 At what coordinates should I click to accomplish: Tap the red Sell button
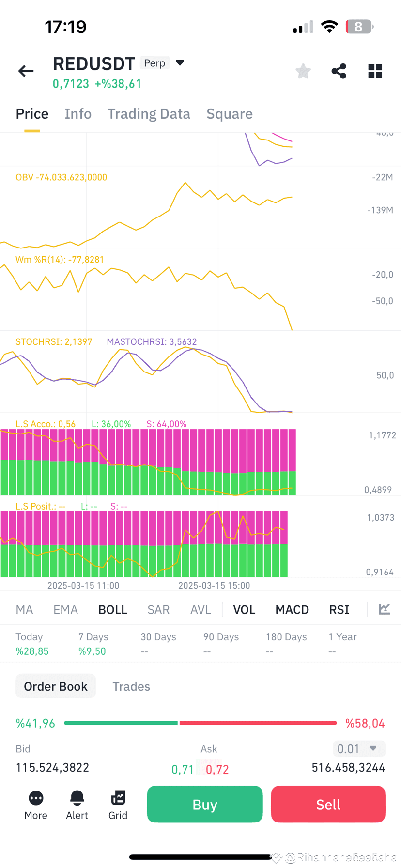[x=328, y=804]
